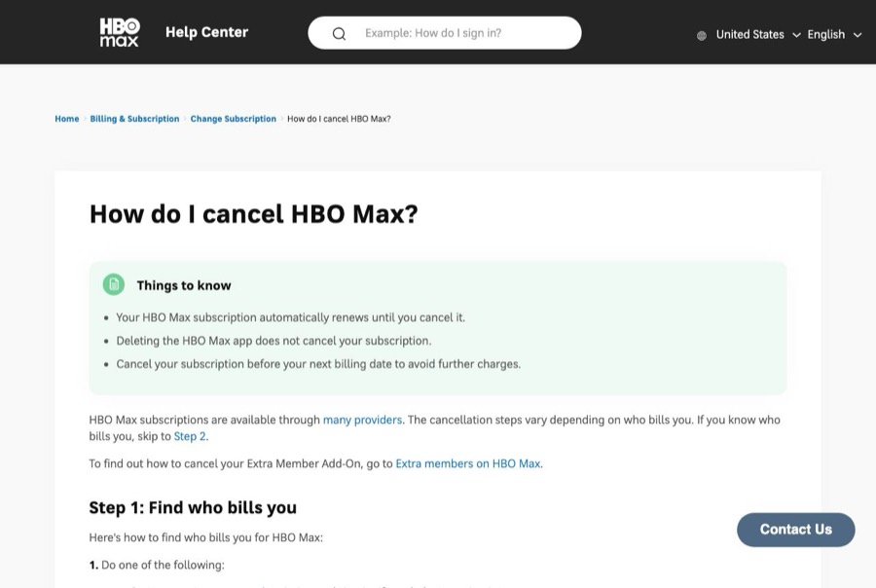This screenshot has width=876, height=588.
Task: Click the line 1. Do one of the following
Action: coord(157,565)
